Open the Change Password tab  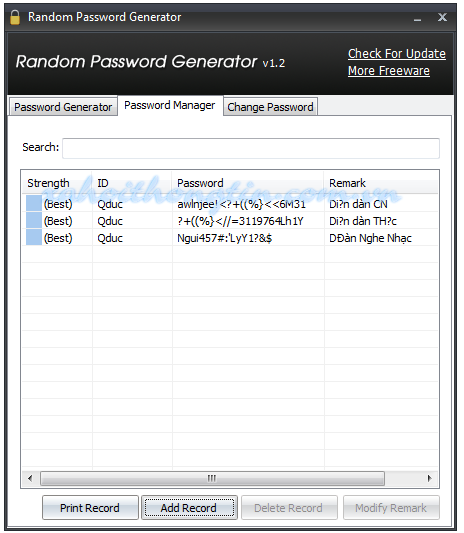pyautogui.click(x=270, y=107)
